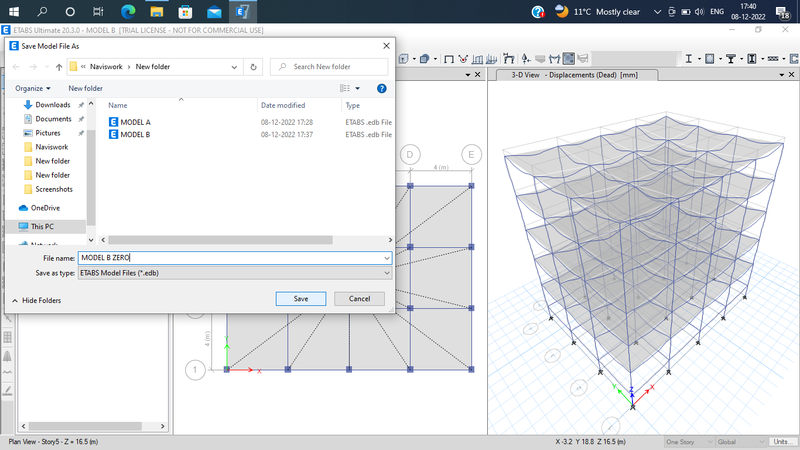Sort files by Name column header

coord(117,105)
